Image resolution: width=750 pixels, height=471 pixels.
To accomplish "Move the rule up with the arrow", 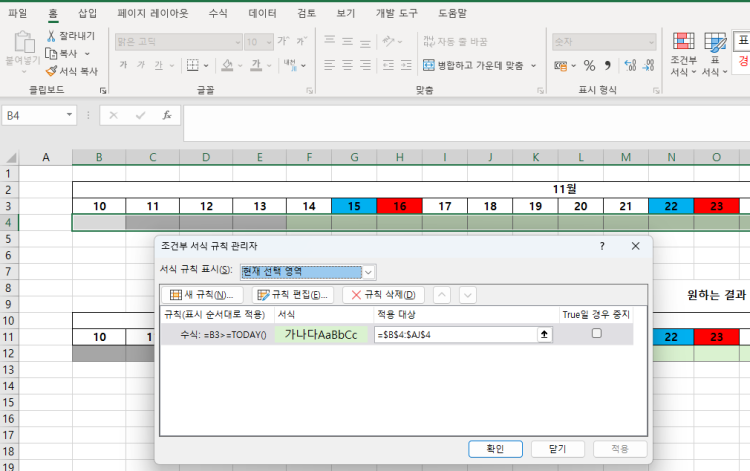I will point(443,295).
